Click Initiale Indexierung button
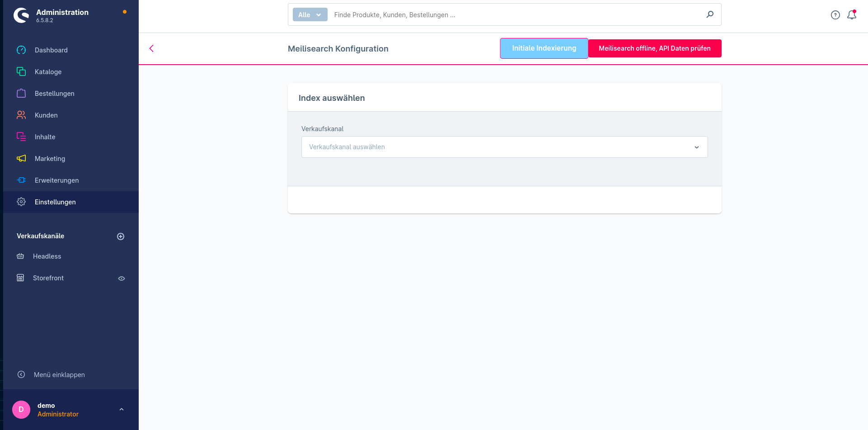The height and width of the screenshot is (430, 868). (544, 48)
